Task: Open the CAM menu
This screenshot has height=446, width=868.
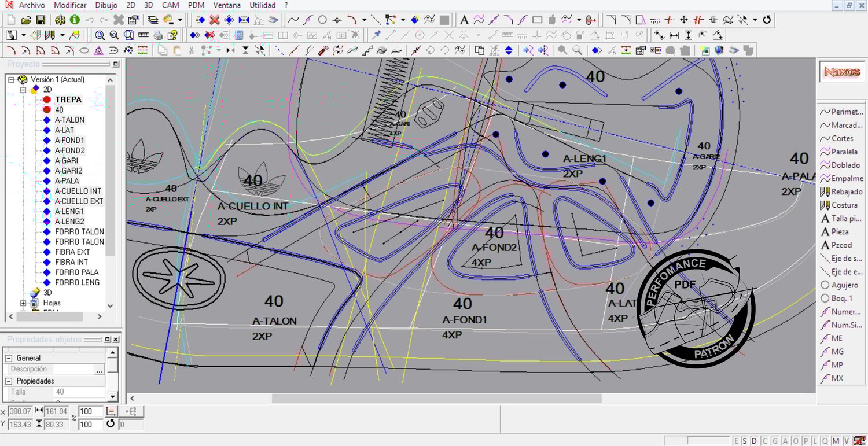Action: click(170, 5)
